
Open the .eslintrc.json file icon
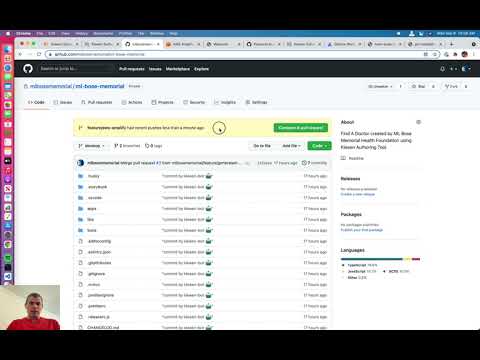pyautogui.click(x=80, y=252)
